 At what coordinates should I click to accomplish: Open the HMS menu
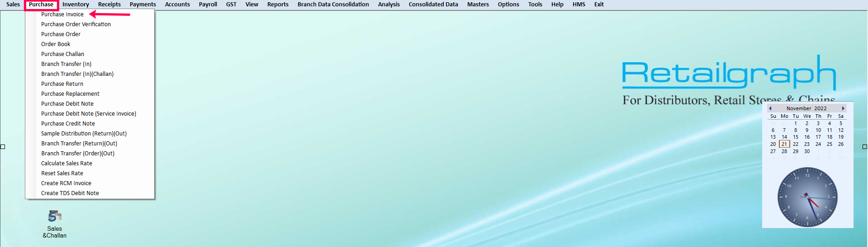click(579, 5)
